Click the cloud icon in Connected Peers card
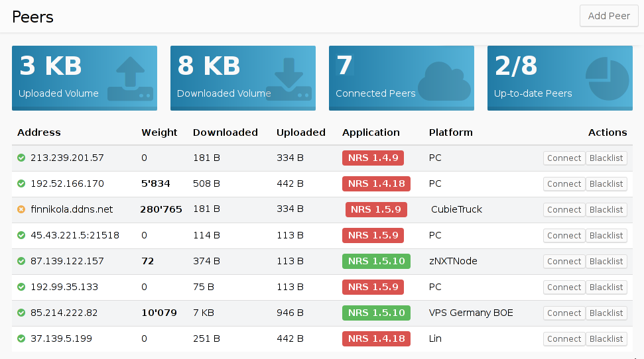The width and height of the screenshot is (644, 359). point(444,81)
